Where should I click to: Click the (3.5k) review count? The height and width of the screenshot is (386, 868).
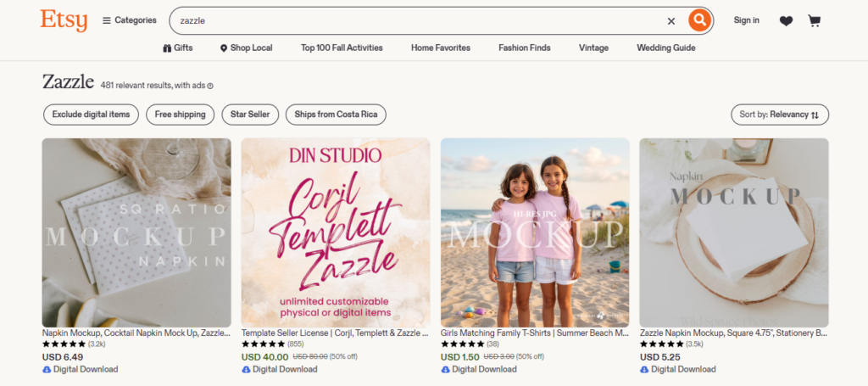pos(695,344)
